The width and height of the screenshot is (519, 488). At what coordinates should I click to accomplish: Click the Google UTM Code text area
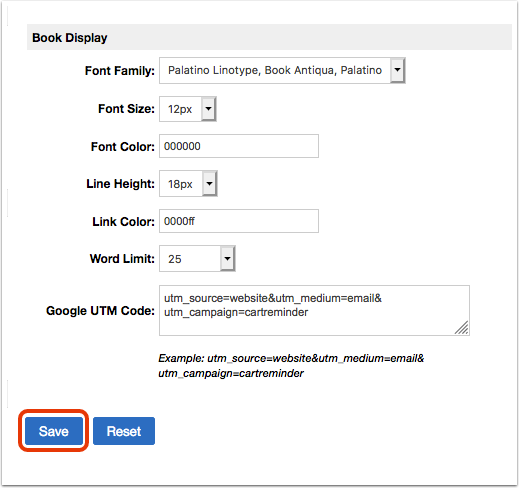314,310
